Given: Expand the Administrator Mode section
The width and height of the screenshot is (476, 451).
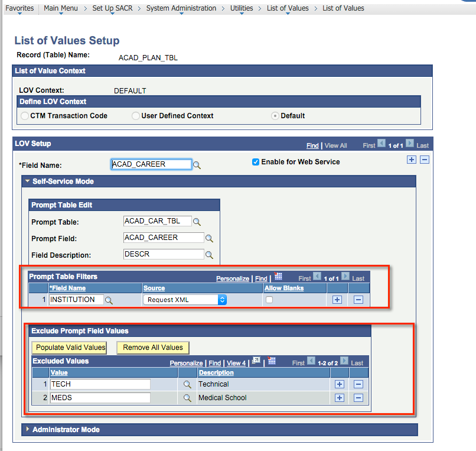Looking at the screenshot, I should (27, 430).
